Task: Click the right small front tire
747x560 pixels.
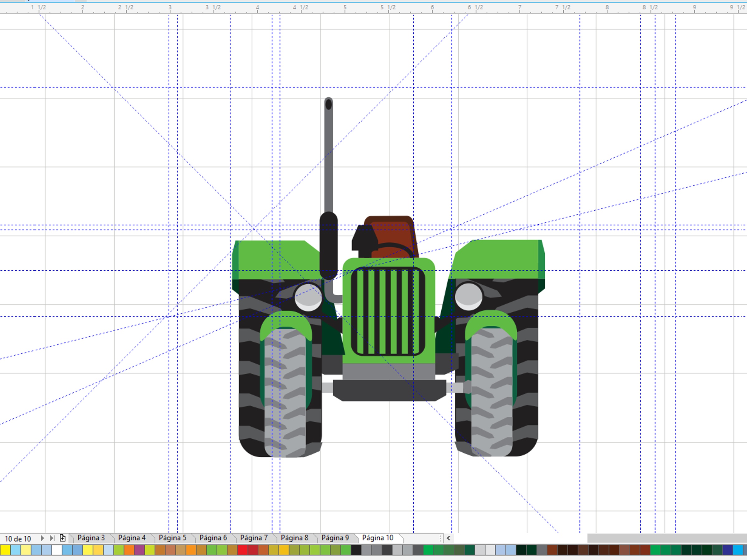Action: [492, 393]
